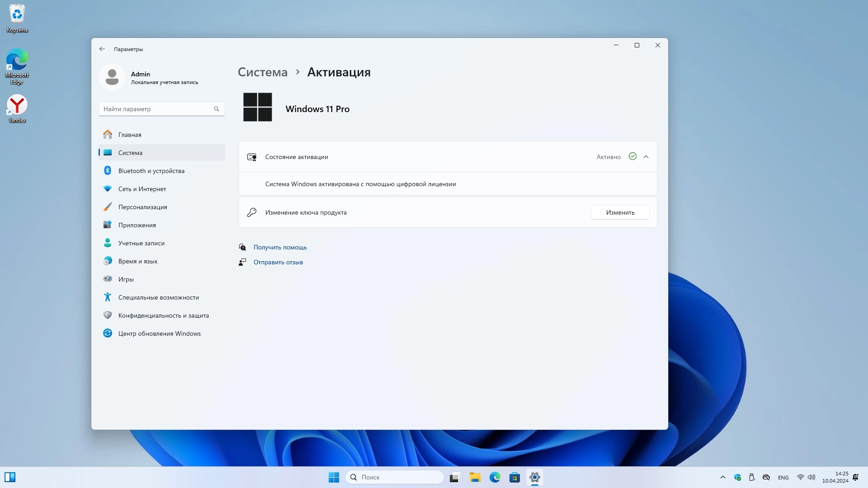
Task: Click the Учетные записи person icon
Action: (108, 243)
